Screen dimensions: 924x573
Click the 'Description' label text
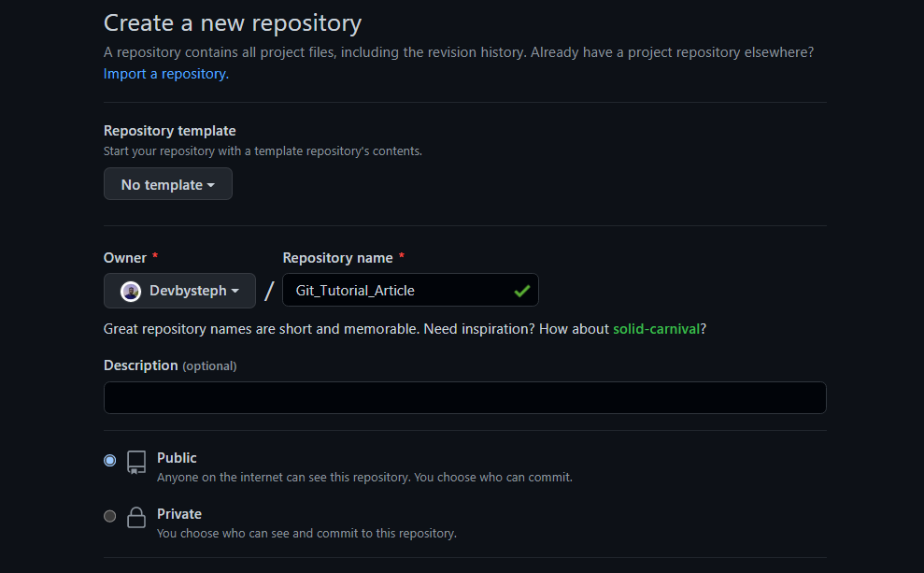tap(141, 365)
